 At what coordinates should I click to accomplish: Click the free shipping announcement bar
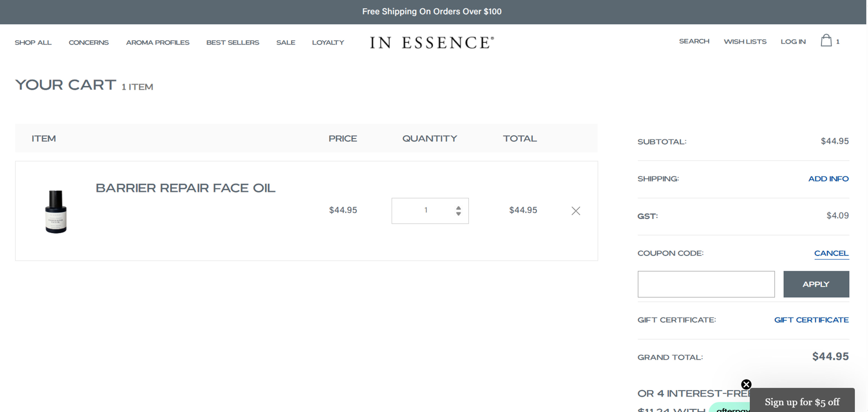pyautogui.click(x=433, y=12)
